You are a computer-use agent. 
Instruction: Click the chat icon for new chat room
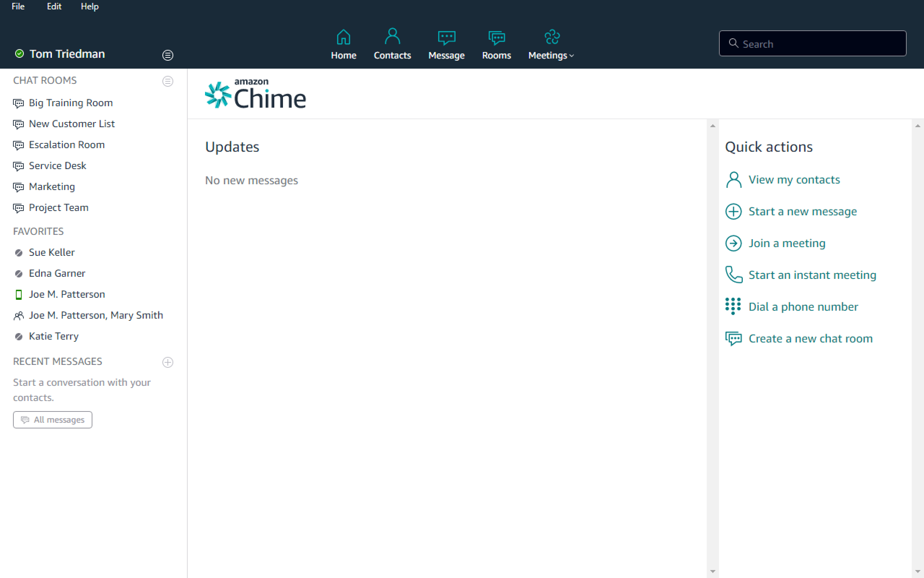click(x=733, y=339)
